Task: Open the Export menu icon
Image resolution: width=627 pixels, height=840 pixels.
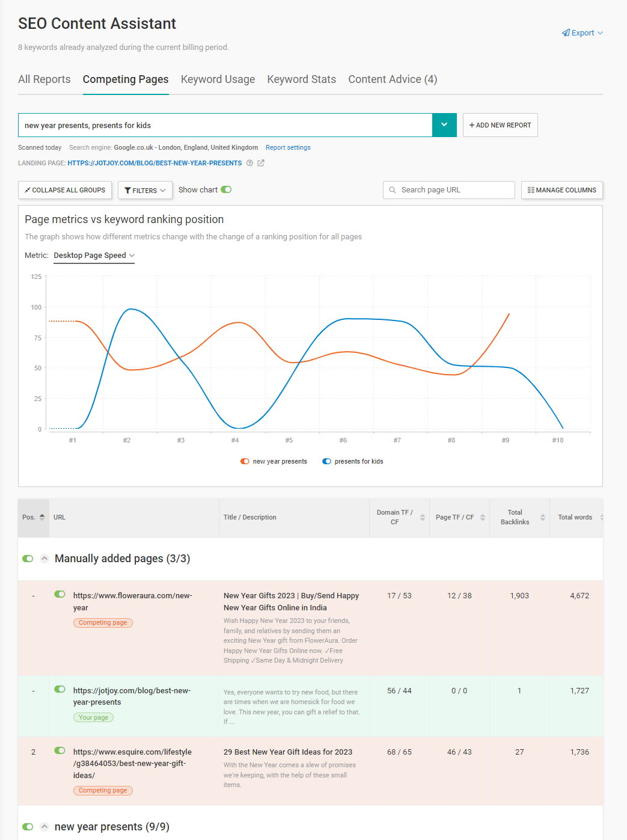Action: point(566,32)
